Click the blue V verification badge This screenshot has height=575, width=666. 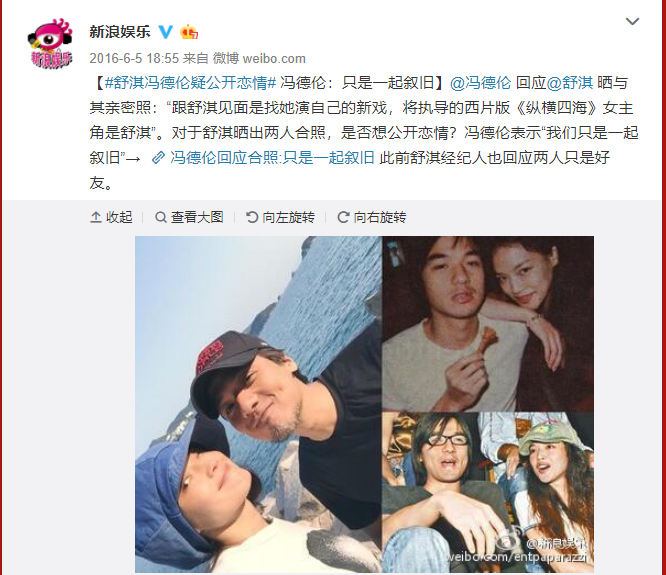coord(165,32)
